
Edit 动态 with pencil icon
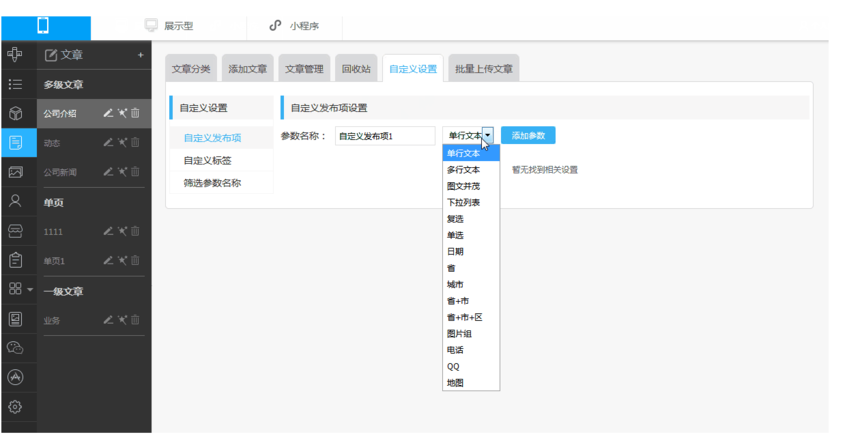109,143
